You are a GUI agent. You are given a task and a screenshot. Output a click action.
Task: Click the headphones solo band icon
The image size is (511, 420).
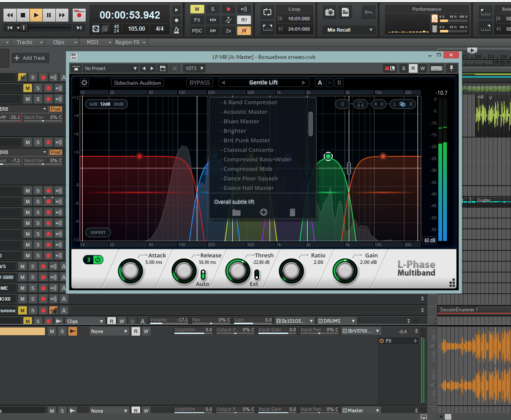360,104
